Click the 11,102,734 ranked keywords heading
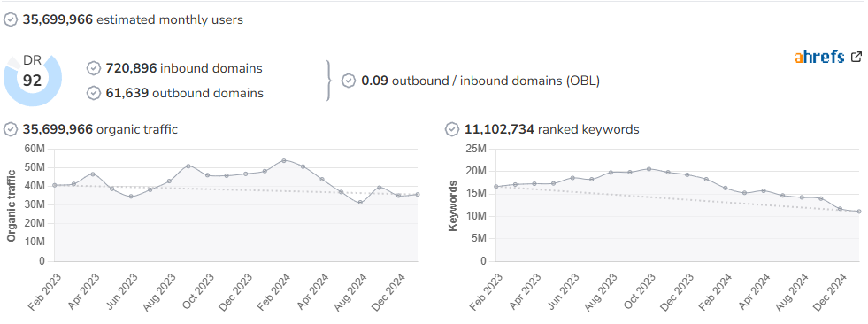This screenshot has width=868, height=324. 552,129
